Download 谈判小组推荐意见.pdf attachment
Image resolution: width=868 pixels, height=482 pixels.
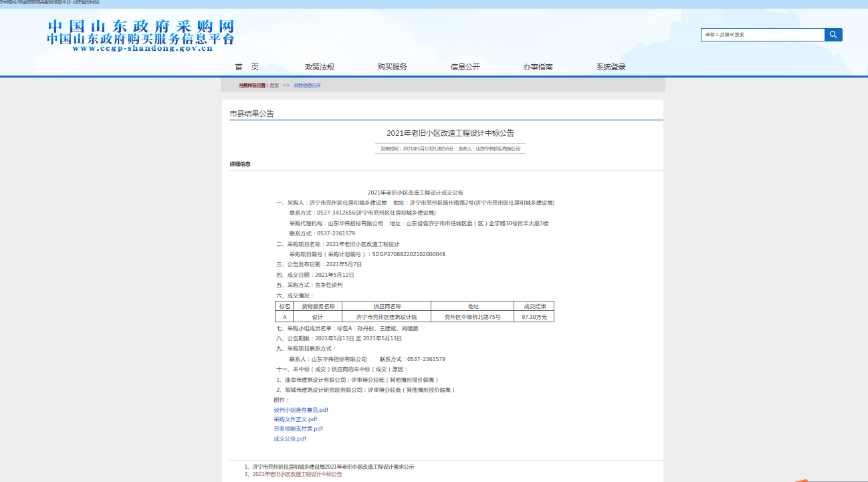coord(301,410)
